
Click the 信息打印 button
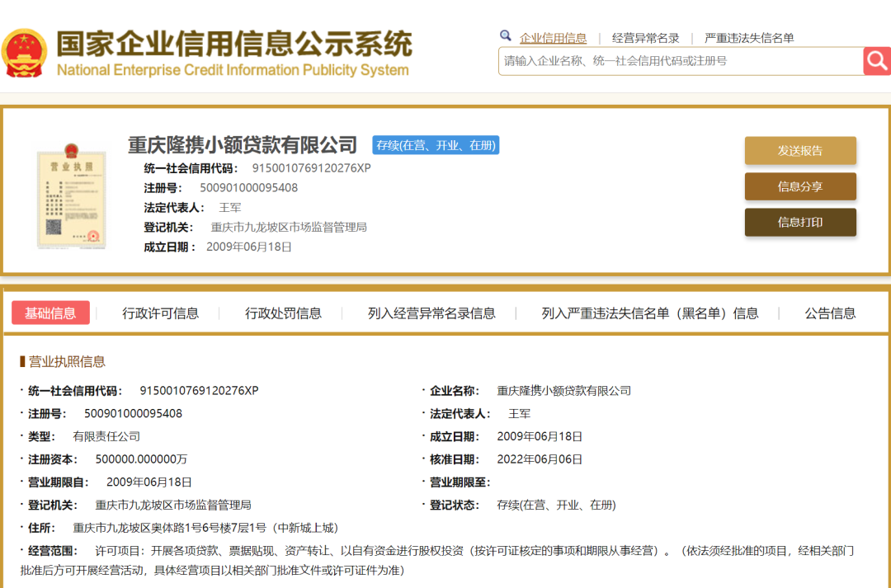pos(799,222)
